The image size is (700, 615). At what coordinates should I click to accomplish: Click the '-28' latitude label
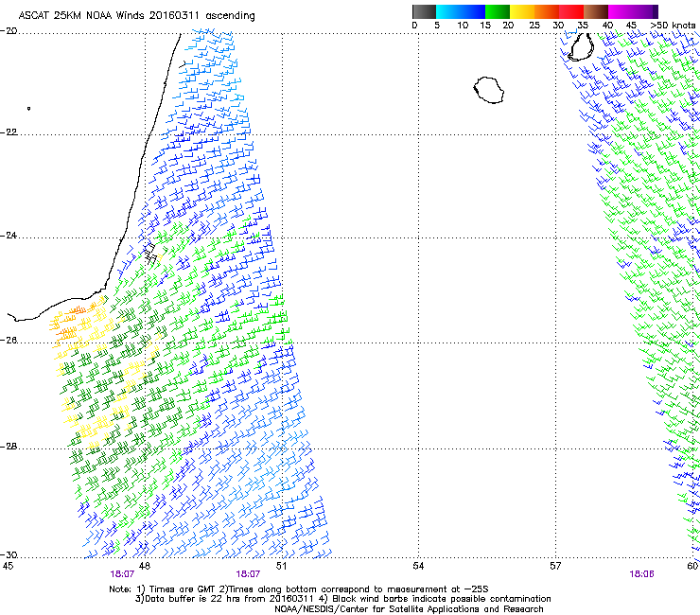[9, 447]
